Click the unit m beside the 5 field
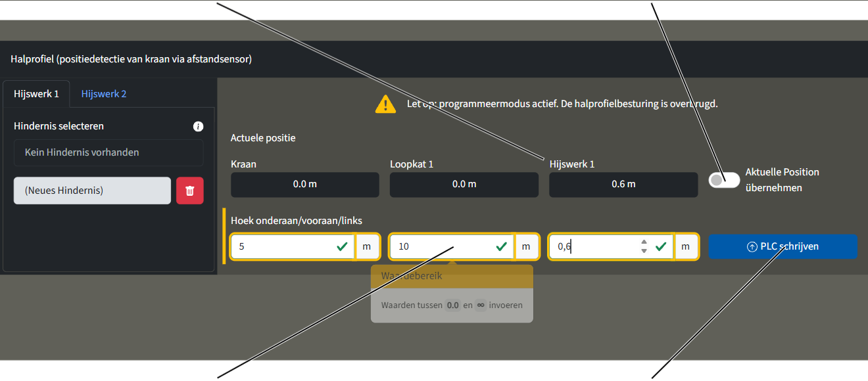This screenshot has width=868, height=381. [x=367, y=247]
